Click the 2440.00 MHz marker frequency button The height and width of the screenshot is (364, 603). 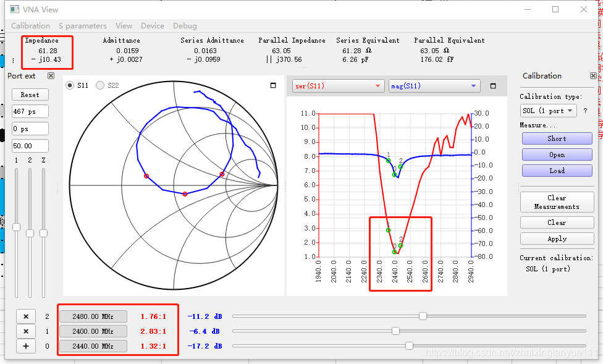(93, 346)
